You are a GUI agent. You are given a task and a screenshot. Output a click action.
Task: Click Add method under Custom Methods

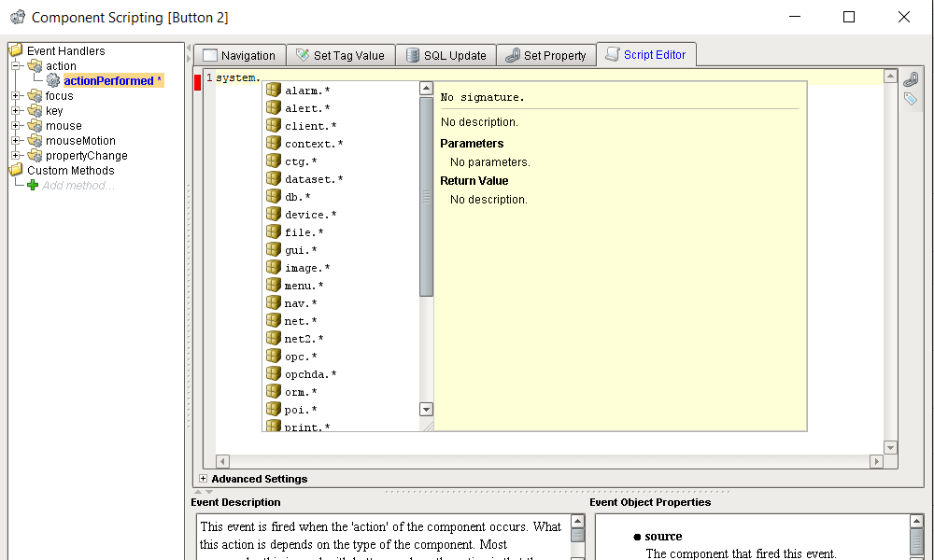pos(78,185)
